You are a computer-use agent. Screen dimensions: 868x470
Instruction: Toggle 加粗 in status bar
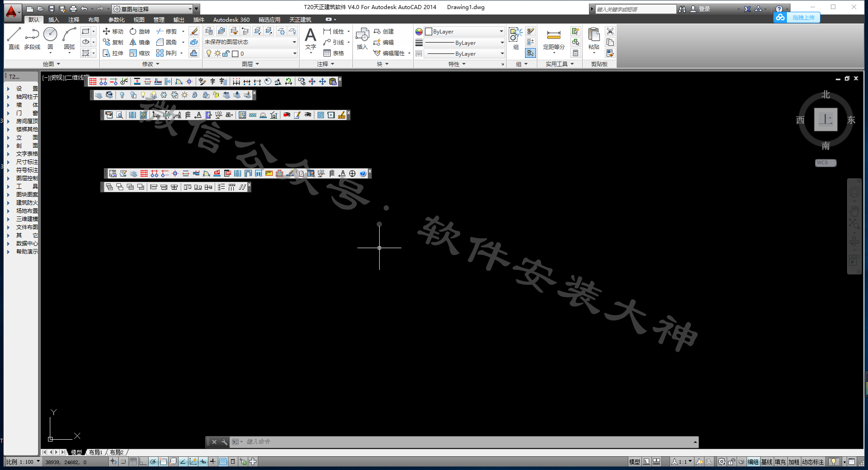pos(794,462)
